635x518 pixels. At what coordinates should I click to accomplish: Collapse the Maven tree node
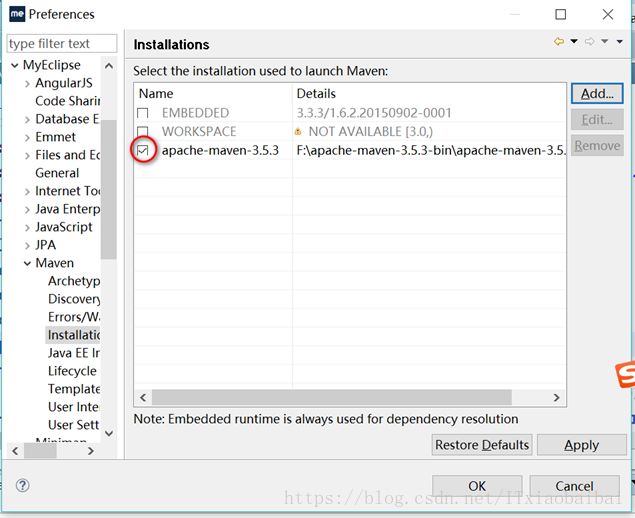pyautogui.click(x=27, y=264)
